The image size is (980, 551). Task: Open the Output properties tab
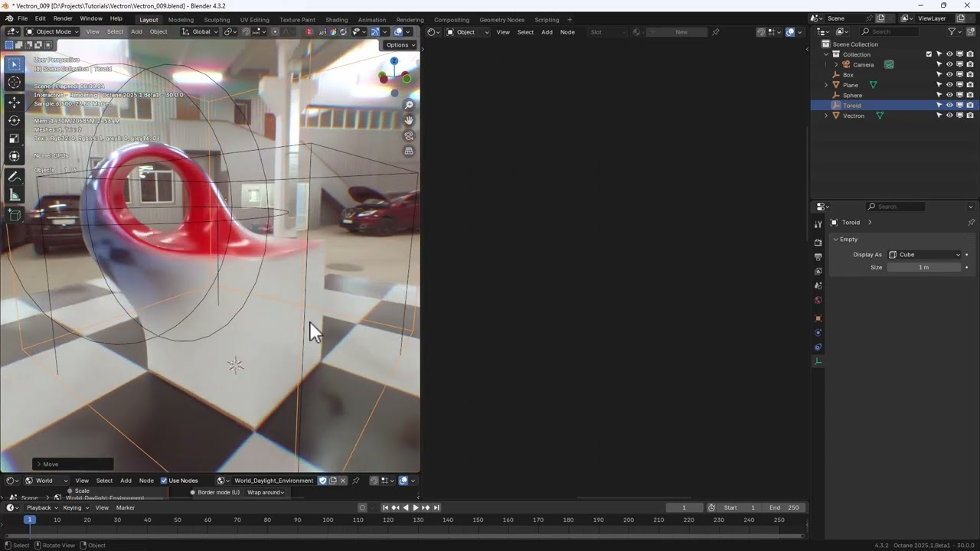[818, 256]
